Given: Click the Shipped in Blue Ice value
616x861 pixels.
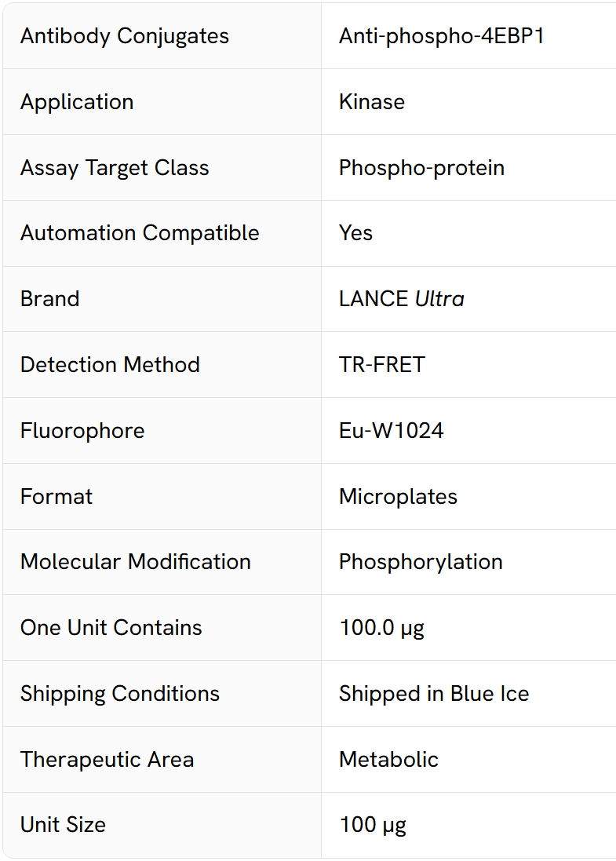Looking at the screenshot, I should point(434,694).
